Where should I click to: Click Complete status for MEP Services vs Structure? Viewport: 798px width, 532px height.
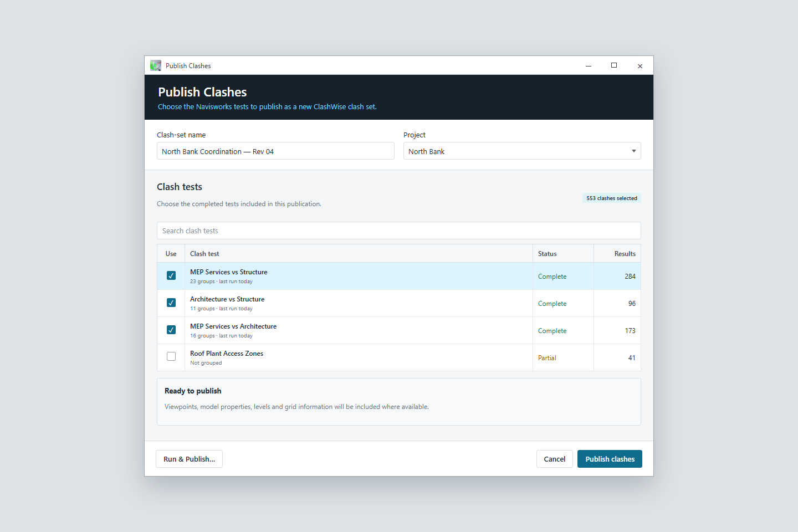tap(552, 277)
